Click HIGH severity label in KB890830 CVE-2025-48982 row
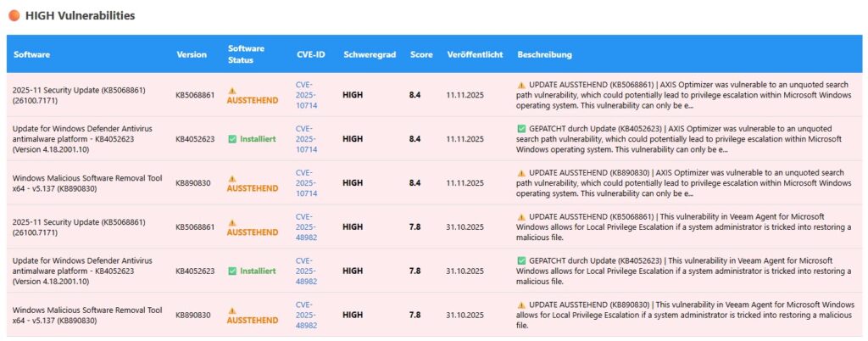The height and width of the screenshot is (341, 868). point(353,315)
